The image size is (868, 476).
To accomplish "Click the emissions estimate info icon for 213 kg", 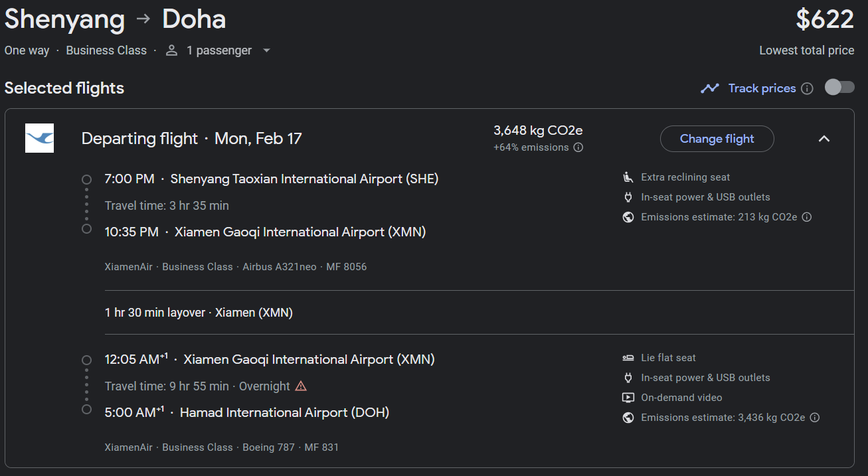I will click(806, 217).
